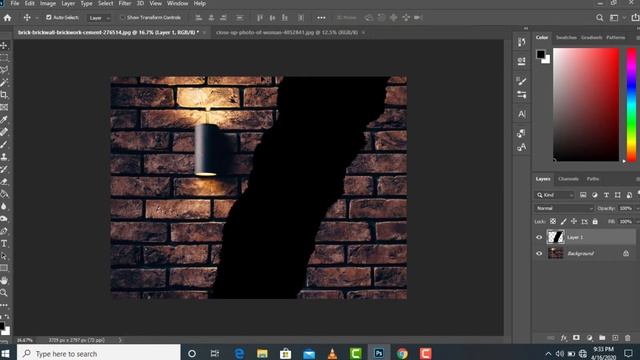
Task: Toggle lock image pixels brush icon
Action: point(563,221)
